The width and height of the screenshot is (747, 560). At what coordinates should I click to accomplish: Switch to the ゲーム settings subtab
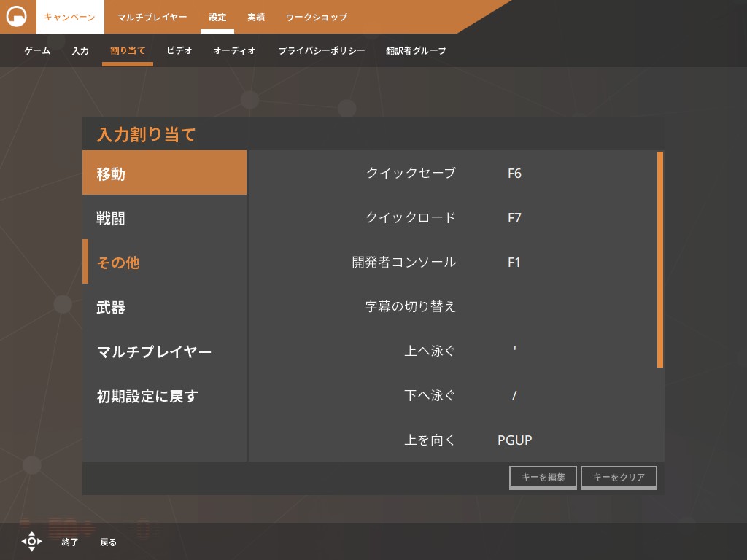[x=37, y=50]
